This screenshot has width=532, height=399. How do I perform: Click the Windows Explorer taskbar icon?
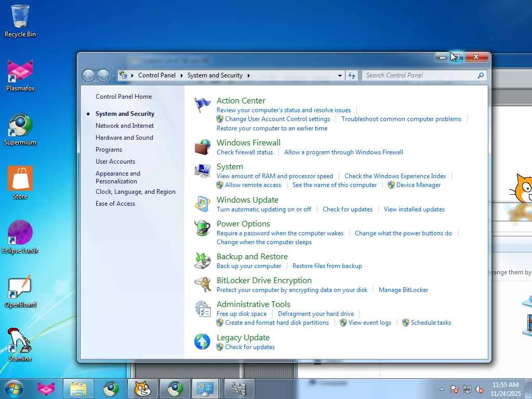(78, 389)
